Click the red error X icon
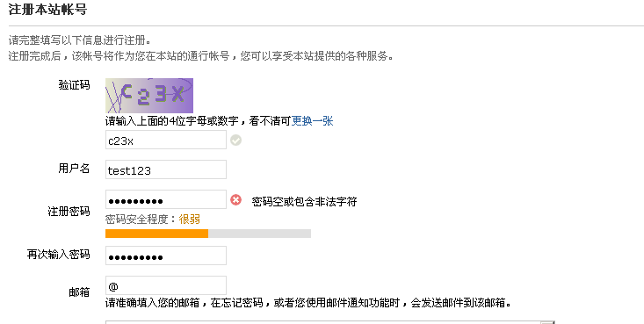The height and width of the screenshot is (324, 644). coord(235,200)
